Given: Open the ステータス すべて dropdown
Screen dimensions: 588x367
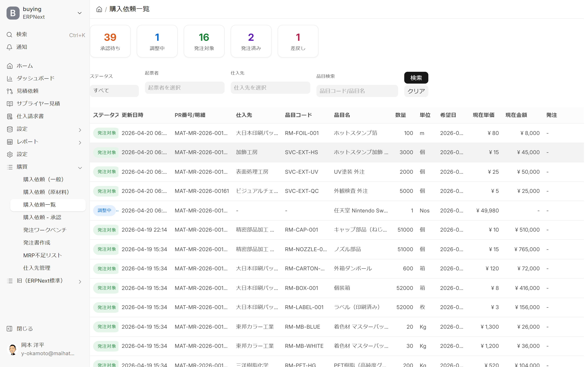Looking at the screenshot, I should pos(114,91).
